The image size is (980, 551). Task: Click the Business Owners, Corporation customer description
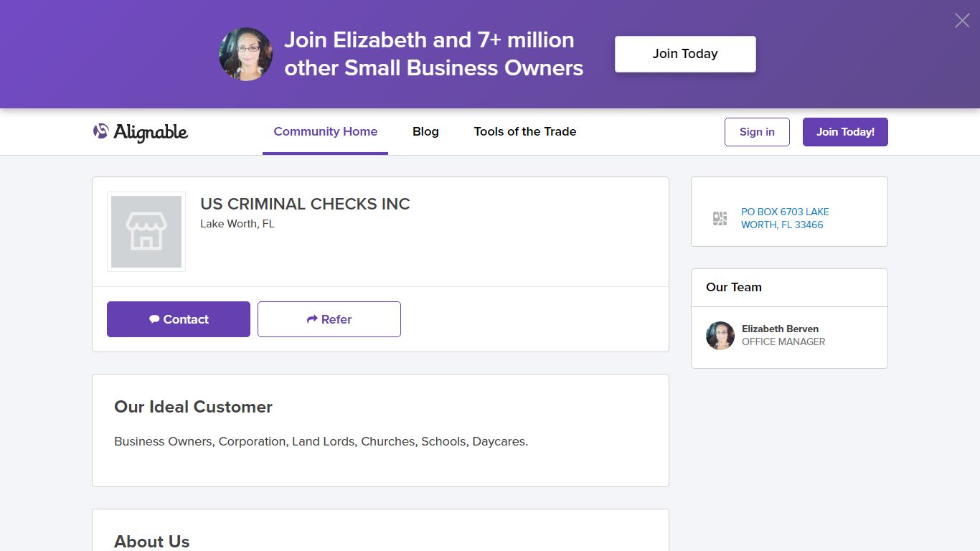(321, 441)
